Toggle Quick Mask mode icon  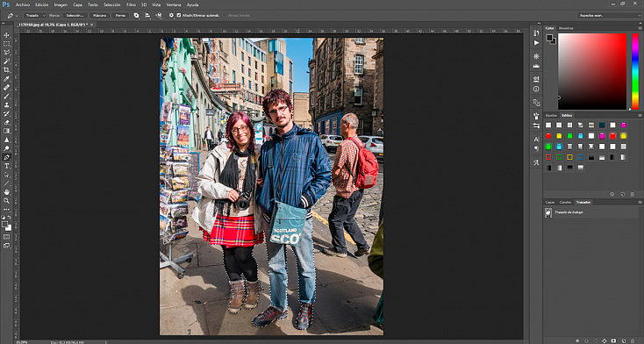coord(6,237)
